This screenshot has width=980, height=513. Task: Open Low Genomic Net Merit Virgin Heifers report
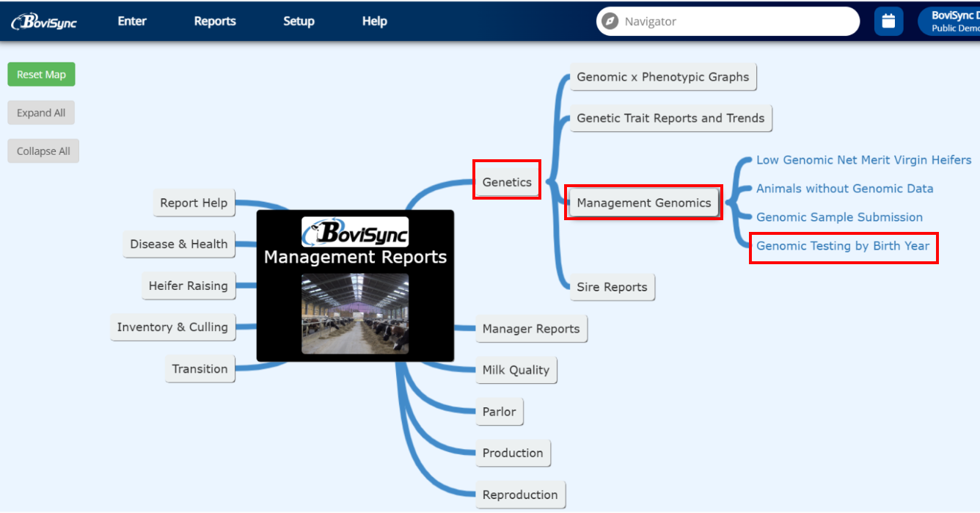pos(863,160)
